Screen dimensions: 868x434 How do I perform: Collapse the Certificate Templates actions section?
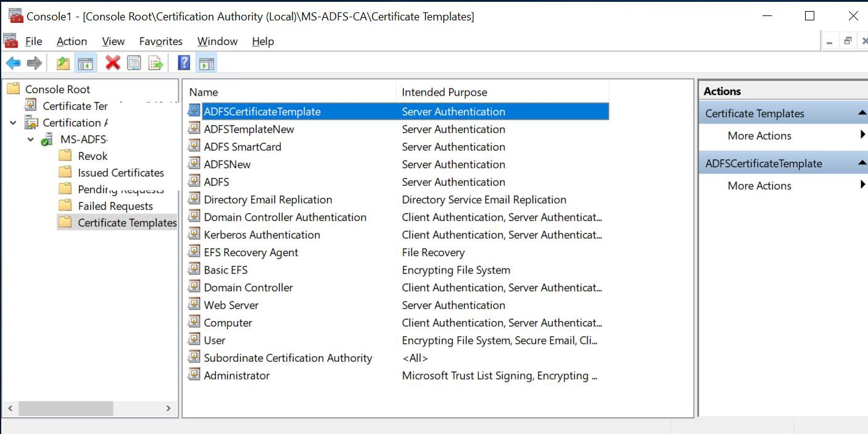click(x=861, y=113)
